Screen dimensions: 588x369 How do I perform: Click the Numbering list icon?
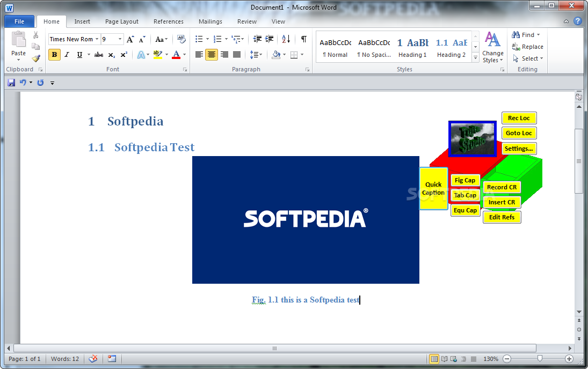217,39
